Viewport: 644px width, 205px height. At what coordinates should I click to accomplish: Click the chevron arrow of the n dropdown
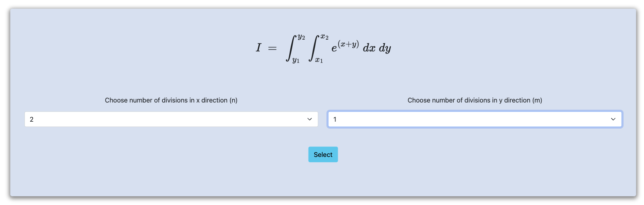coord(310,119)
